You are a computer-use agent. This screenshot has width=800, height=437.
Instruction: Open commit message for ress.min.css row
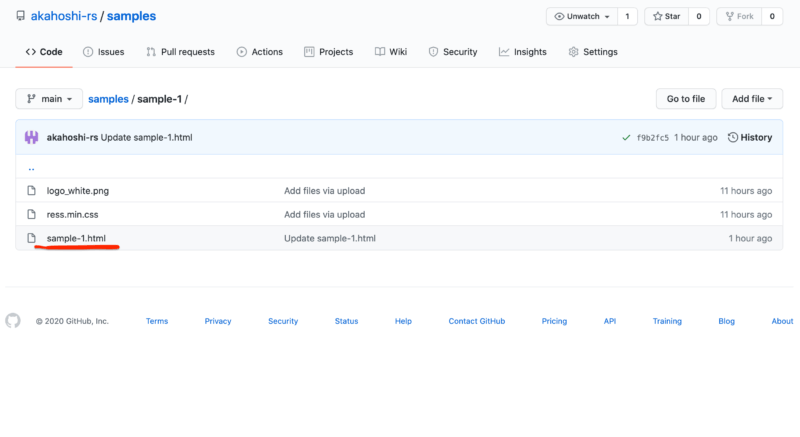click(324, 215)
